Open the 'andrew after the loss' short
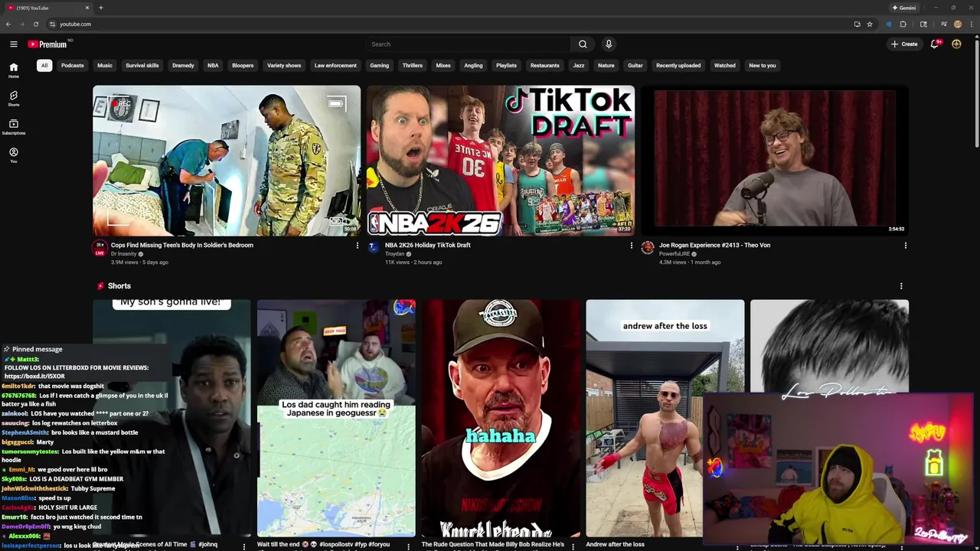Screen dimensions: 980x551 point(665,418)
